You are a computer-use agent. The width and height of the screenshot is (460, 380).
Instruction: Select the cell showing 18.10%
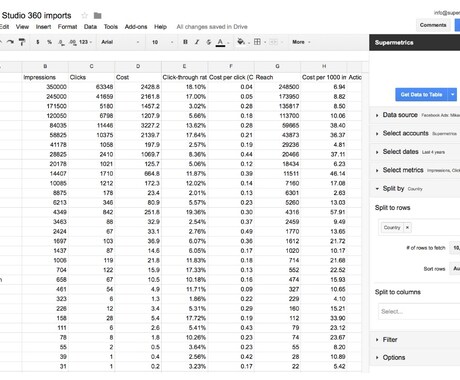[184, 87]
